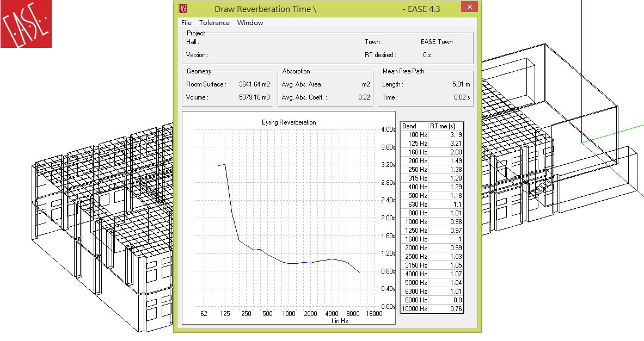Click the Avg. Abs. Coeff. value 0.22
The height and width of the screenshot is (341, 644).
364,97
